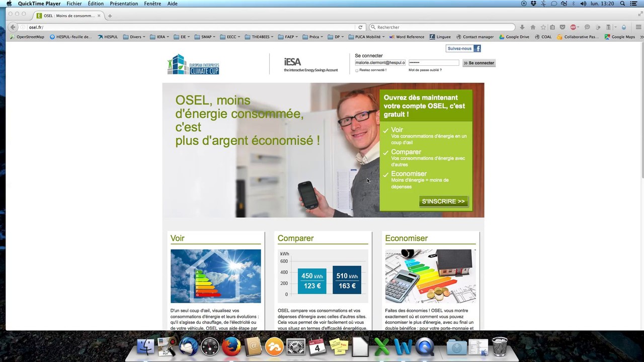This screenshot has height=362, width=644.
Task: Click the Facebook icon next to Suivez-nous
Action: pyautogui.click(x=477, y=48)
